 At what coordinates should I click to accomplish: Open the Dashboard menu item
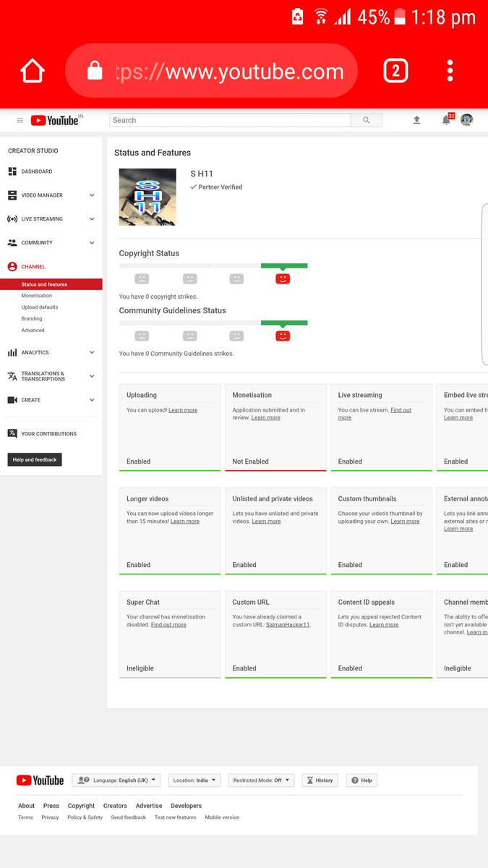pyautogui.click(x=37, y=171)
